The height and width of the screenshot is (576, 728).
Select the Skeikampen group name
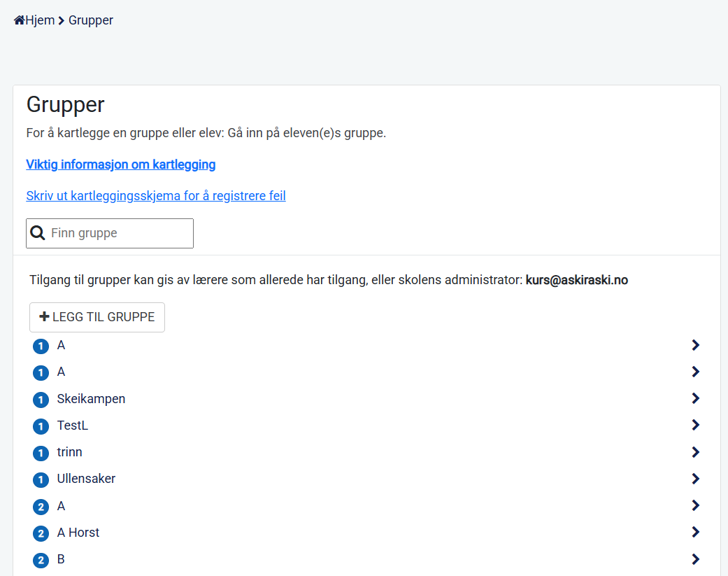click(x=91, y=399)
